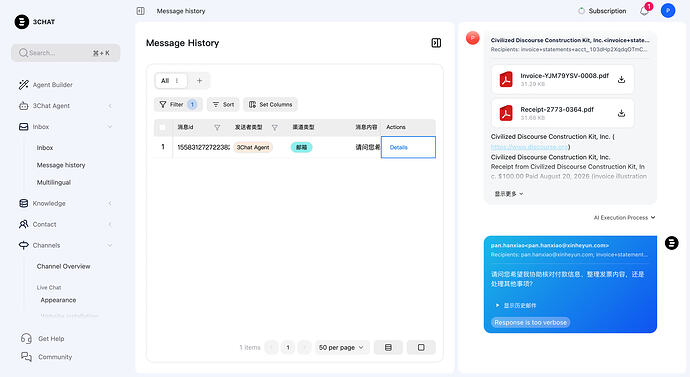
Task: Expand AI Execution Process
Action: pos(624,217)
